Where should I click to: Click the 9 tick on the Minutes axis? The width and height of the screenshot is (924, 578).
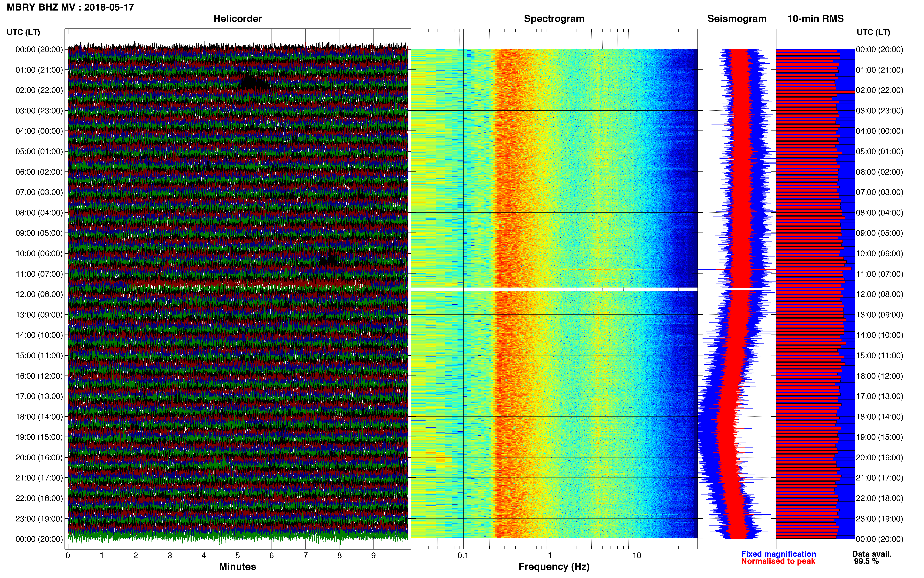(373, 555)
